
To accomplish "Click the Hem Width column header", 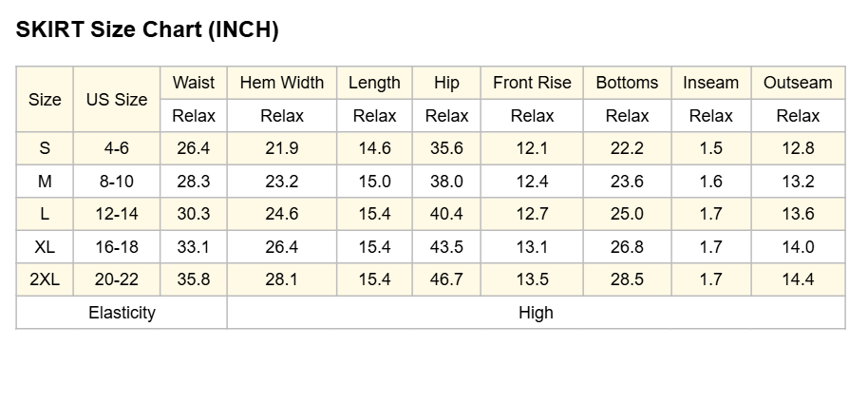I will 282,83.
